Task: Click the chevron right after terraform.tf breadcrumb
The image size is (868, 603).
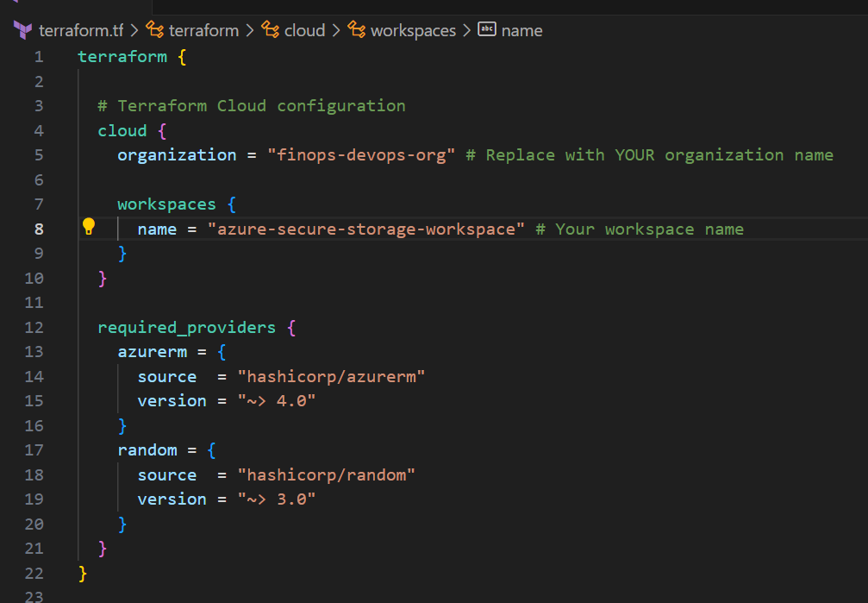Action: coord(134,30)
